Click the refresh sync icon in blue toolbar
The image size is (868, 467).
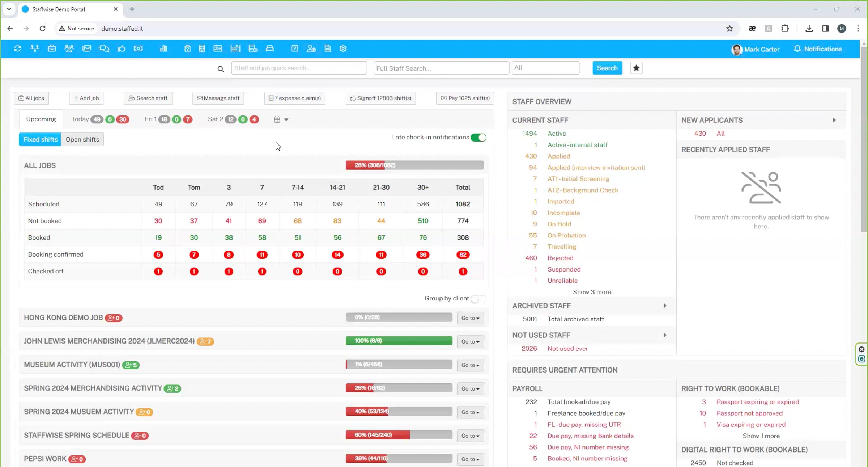[x=17, y=49]
